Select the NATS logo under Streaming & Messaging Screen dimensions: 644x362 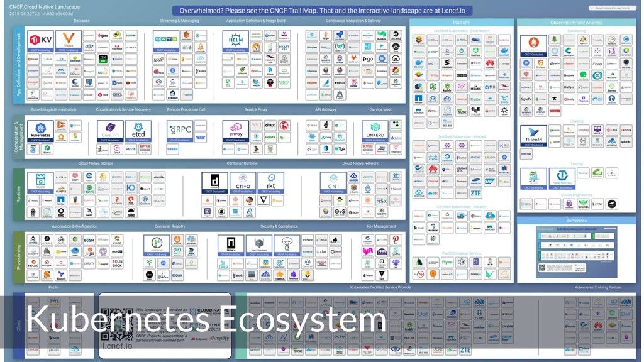click(x=166, y=41)
